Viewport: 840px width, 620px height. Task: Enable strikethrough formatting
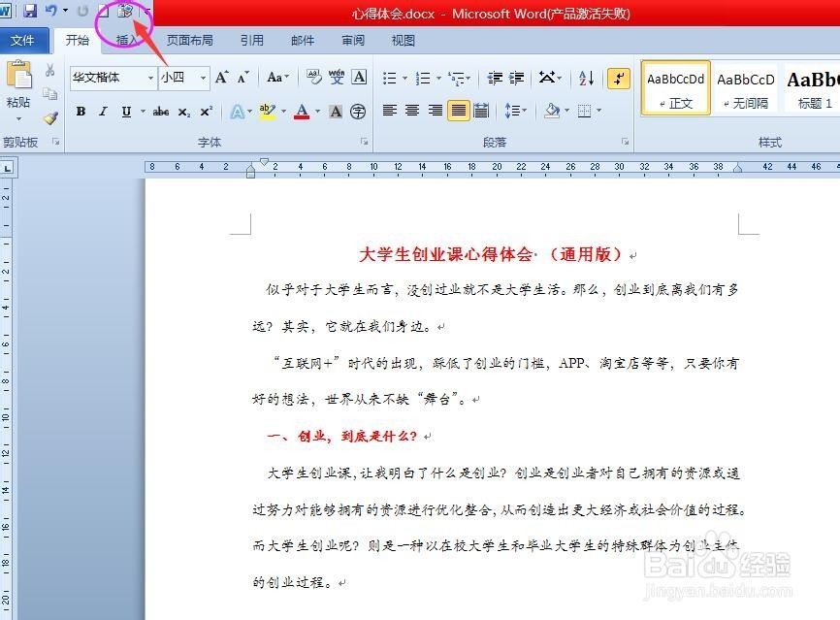tap(163, 111)
